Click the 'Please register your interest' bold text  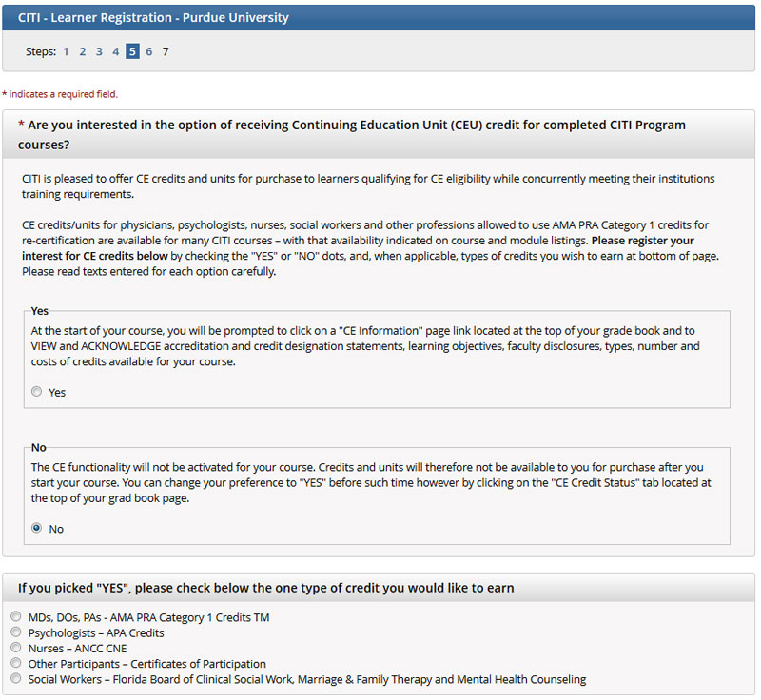[358, 248]
